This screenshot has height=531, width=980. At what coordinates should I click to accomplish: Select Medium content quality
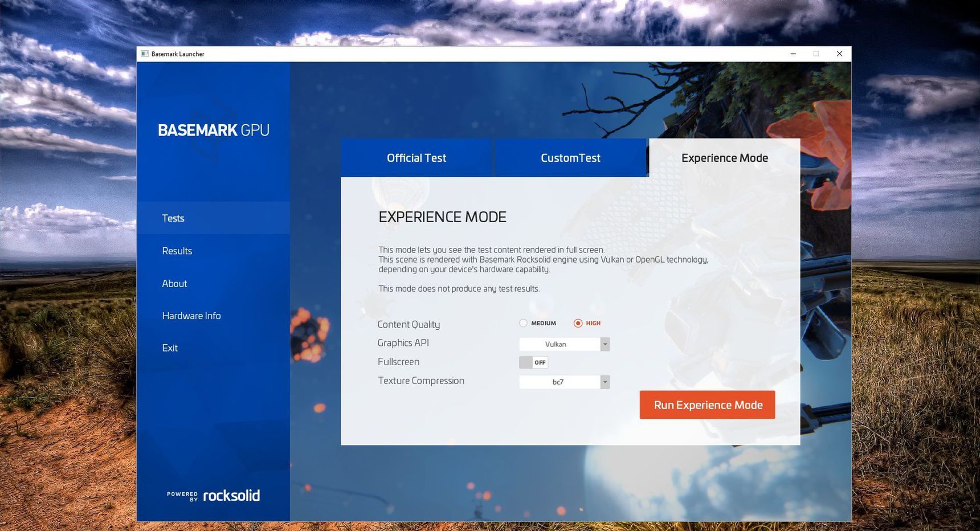pos(523,323)
